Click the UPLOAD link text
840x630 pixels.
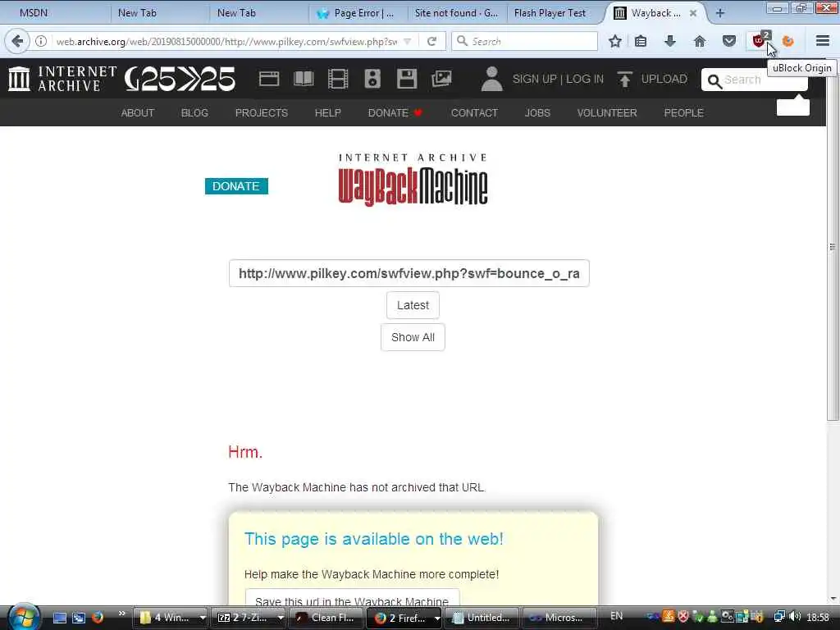pyautogui.click(x=664, y=80)
